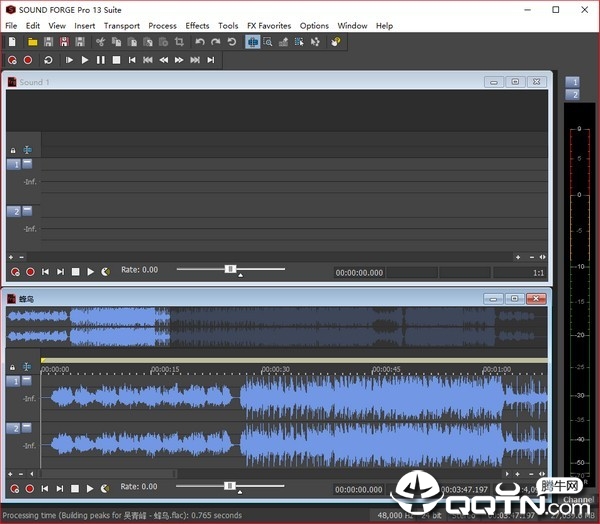Open the File menu

point(11,26)
